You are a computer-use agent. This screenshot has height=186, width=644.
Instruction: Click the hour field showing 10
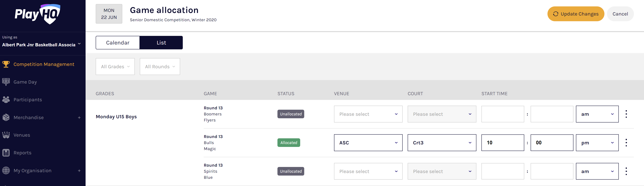[502, 143]
